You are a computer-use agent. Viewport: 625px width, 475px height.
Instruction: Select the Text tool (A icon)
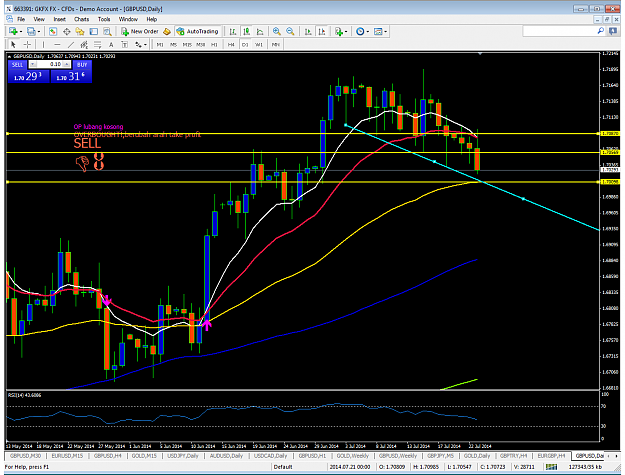[x=111, y=45]
